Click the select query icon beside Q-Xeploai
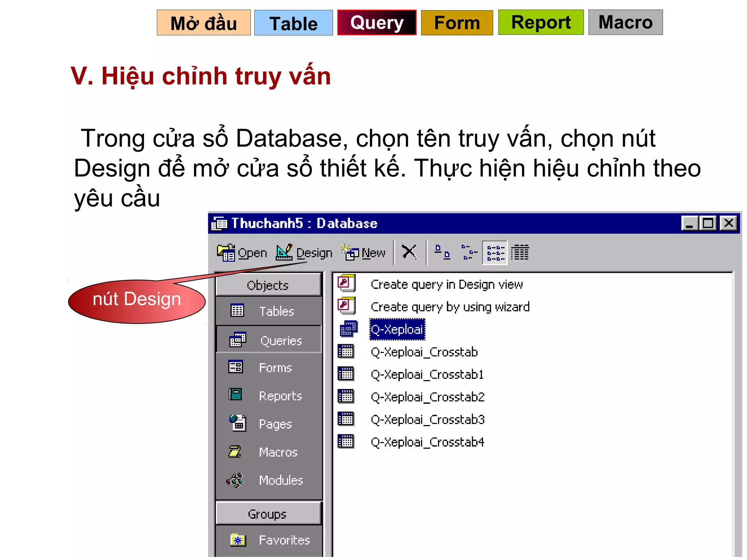 (349, 328)
